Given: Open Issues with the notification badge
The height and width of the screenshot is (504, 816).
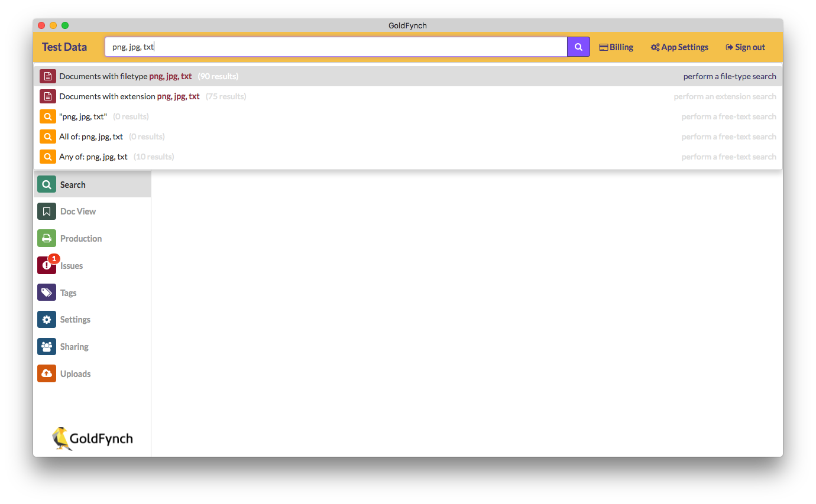Looking at the screenshot, I should [46, 265].
